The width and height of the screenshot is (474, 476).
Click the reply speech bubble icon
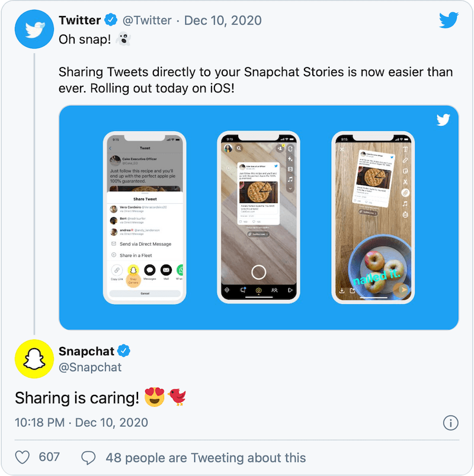[89, 458]
